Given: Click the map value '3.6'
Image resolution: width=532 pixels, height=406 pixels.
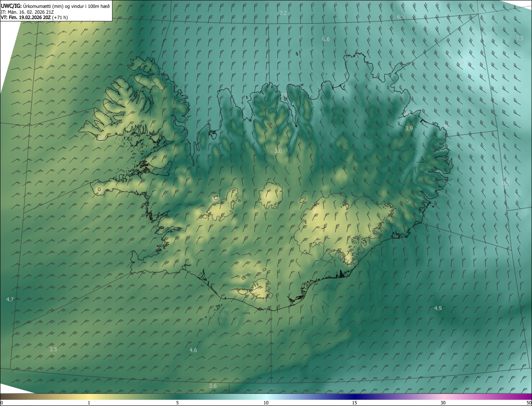Looking at the screenshot, I should [213, 386].
